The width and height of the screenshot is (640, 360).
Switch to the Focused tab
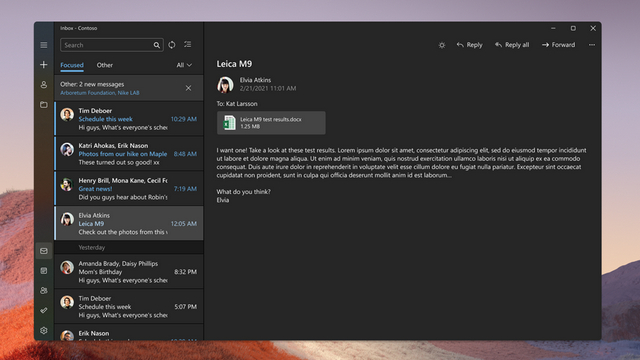pos(72,65)
